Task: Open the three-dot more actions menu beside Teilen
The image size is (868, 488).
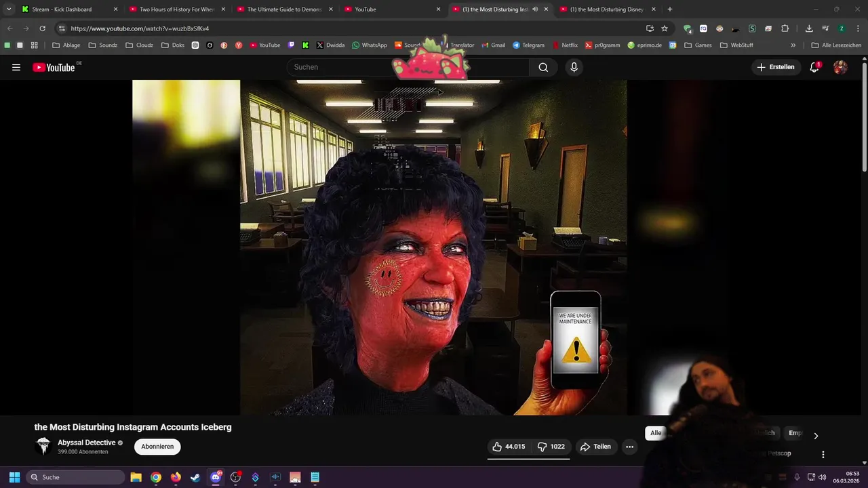Action: (x=629, y=447)
